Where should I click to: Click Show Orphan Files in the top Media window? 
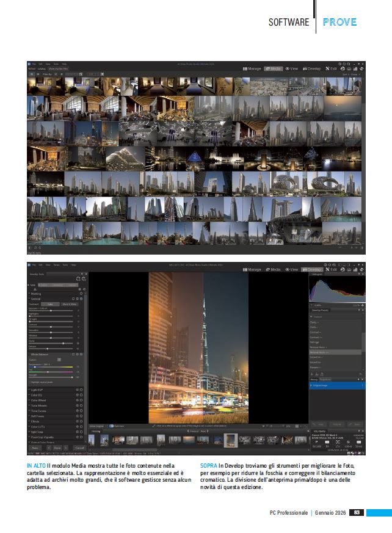[58, 68]
